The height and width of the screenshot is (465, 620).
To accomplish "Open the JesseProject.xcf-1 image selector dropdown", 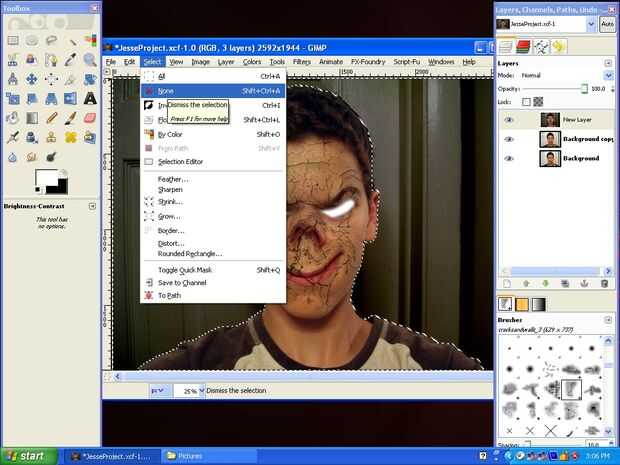I will pyautogui.click(x=591, y=24).
